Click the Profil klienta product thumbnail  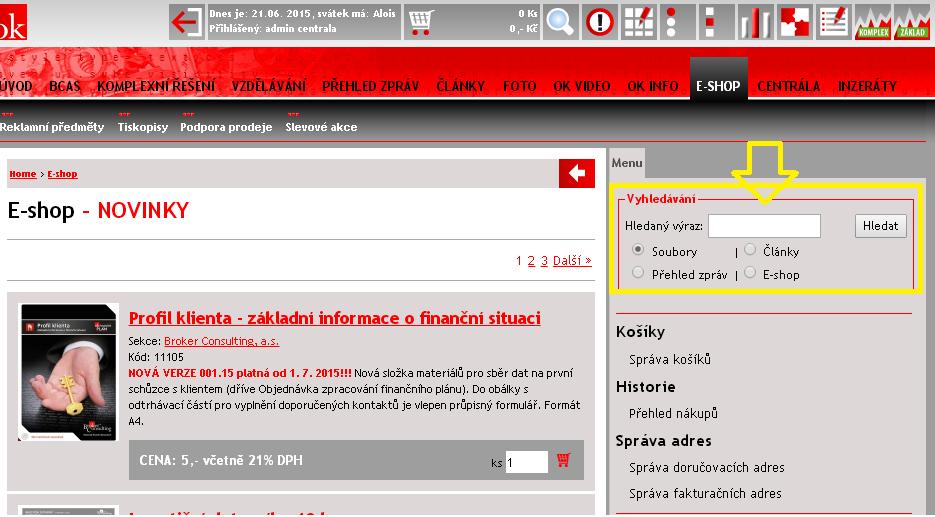68,372
